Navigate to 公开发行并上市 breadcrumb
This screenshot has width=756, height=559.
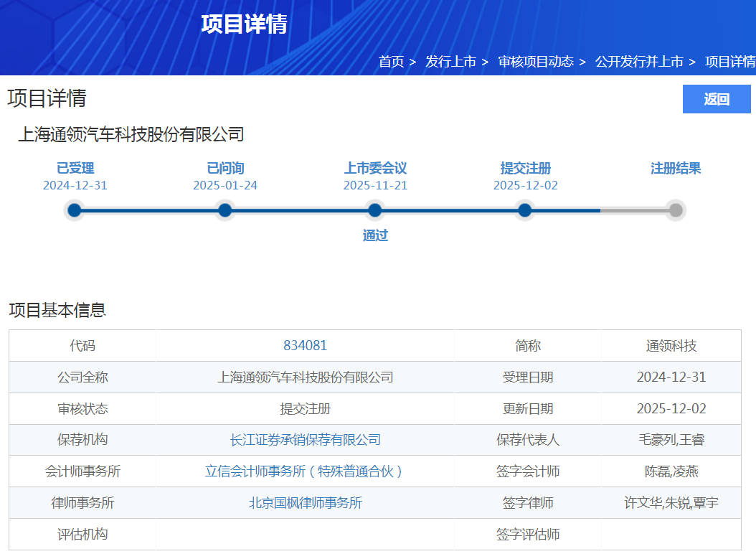639,62
